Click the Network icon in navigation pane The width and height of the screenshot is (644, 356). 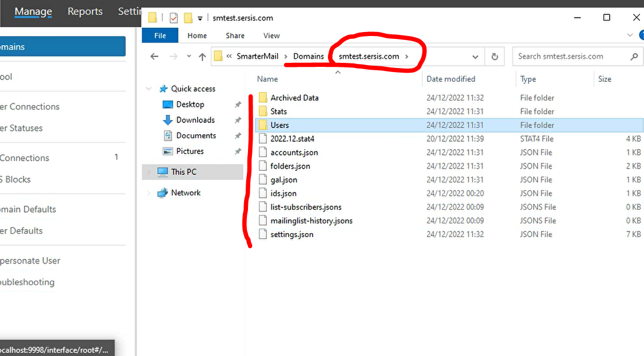point(163,193)
